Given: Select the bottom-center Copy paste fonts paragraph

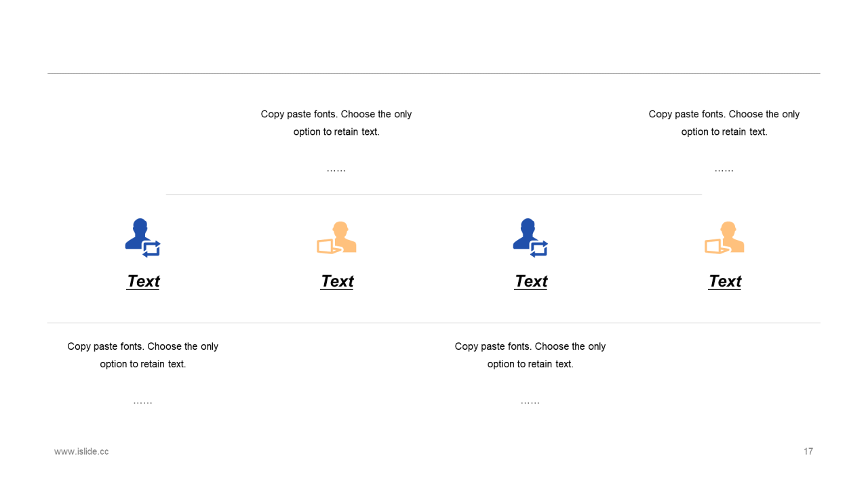Looking at the screenshot, I should click(530, 355).
